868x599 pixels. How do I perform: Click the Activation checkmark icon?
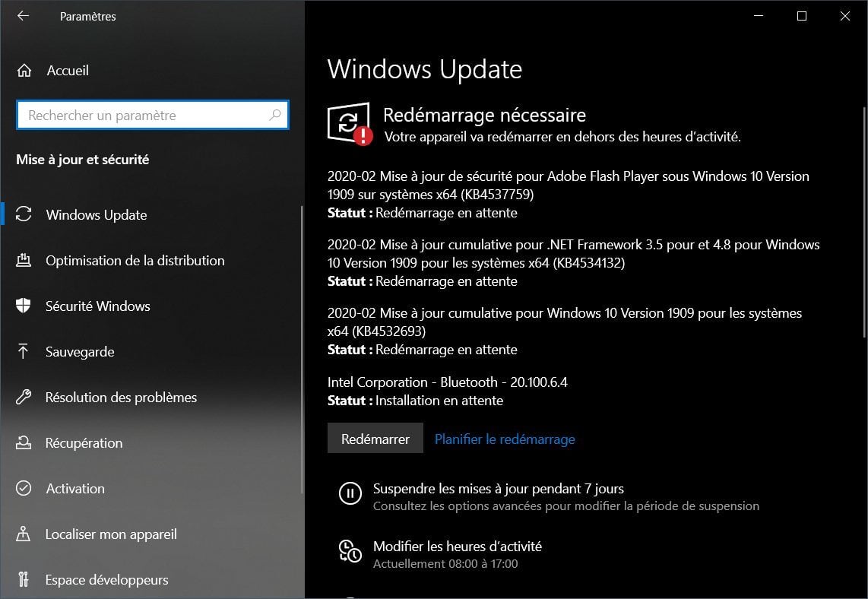coord(24,488)
